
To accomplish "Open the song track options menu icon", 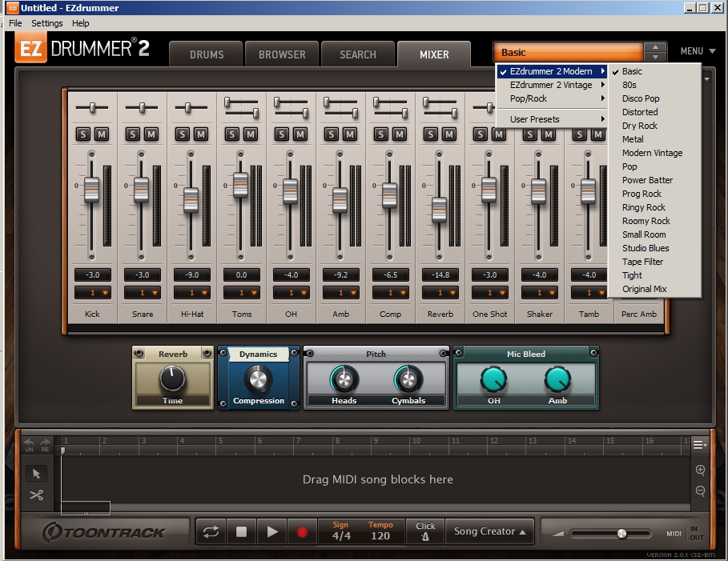I will (699, 445).
